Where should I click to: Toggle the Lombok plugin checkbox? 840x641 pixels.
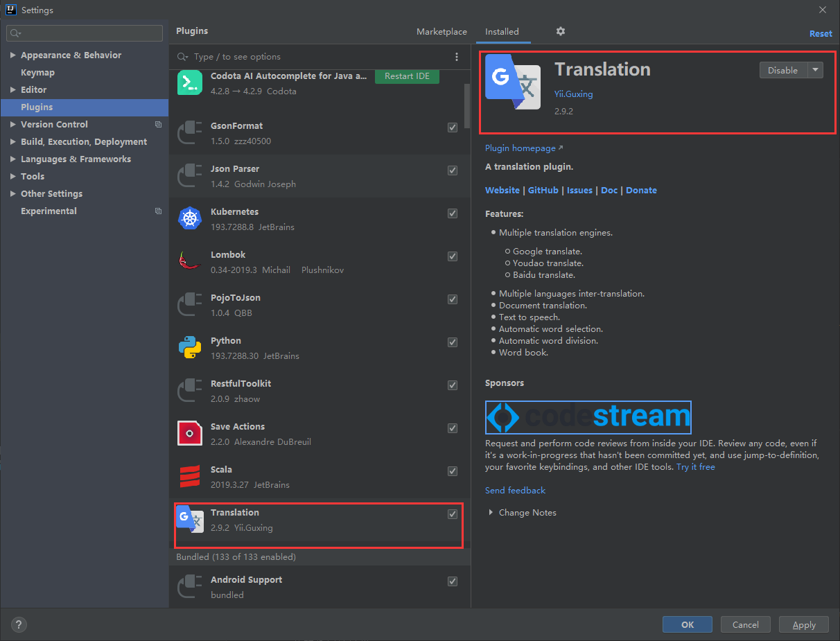[x=453, y=256]
